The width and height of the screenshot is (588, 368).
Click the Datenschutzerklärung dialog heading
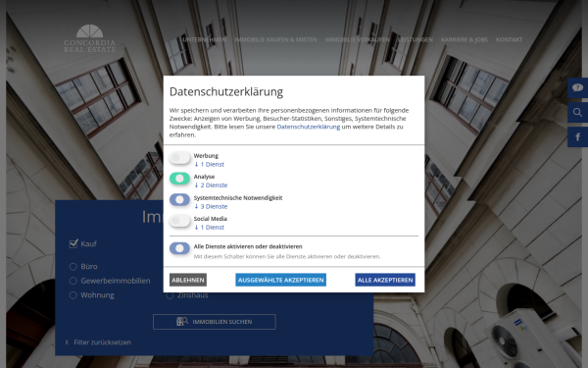click(x=226, y=91)
